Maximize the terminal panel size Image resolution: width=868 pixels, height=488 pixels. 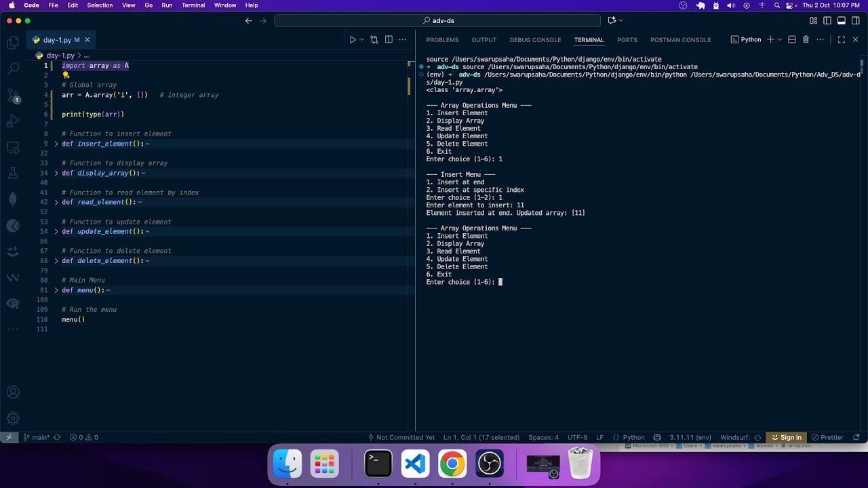[842, 40]
